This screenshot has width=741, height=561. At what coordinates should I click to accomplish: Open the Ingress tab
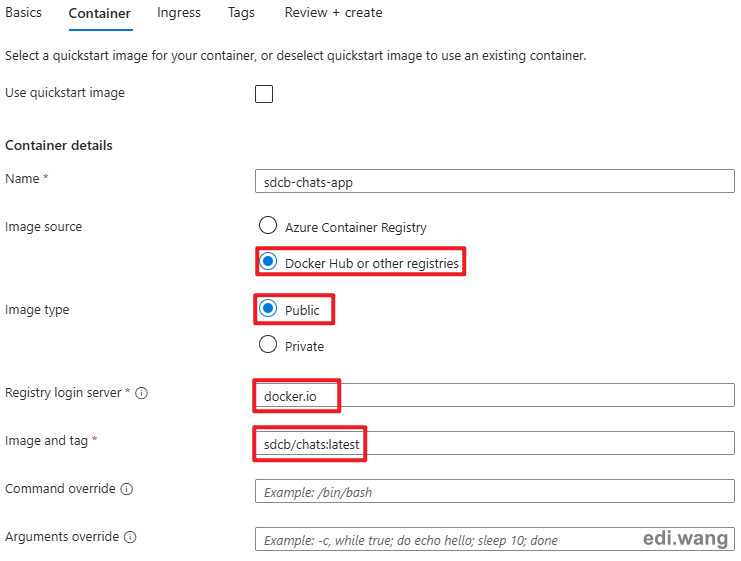point(179,13)
